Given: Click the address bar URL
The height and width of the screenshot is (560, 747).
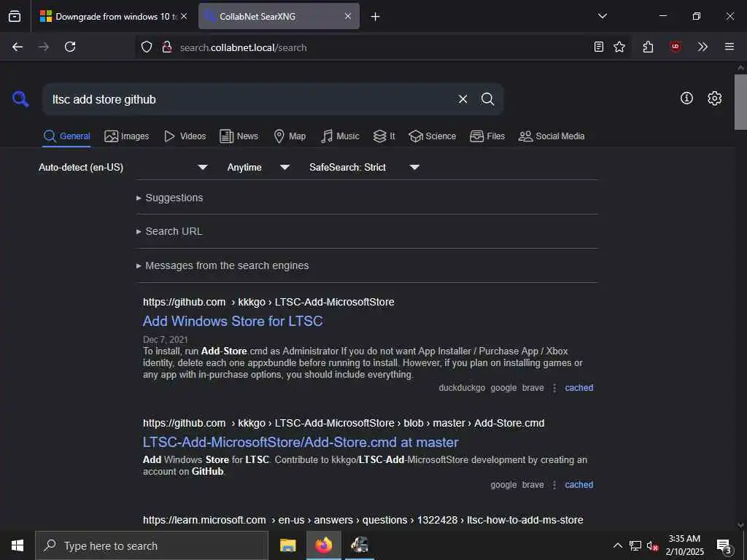Looking at the screenshot, I should pyautogui.click(x=243, y=47).
